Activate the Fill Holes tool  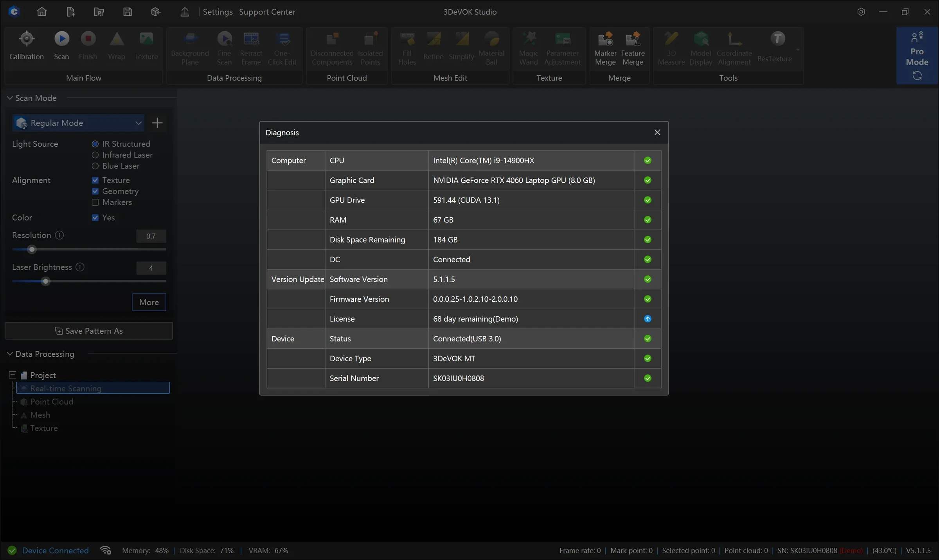click(407, 48)
